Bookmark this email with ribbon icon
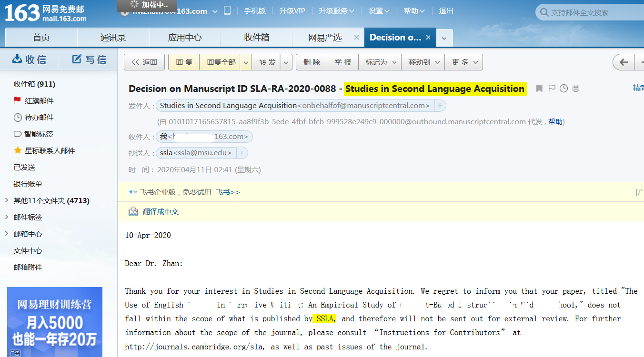 click(x=539, y=89)
